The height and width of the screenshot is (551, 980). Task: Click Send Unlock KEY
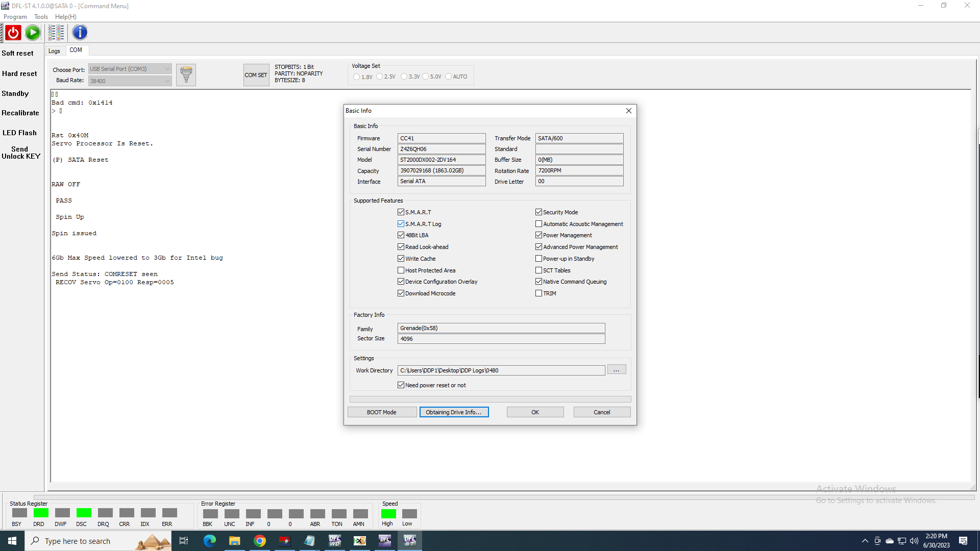(x=20, y=153)
